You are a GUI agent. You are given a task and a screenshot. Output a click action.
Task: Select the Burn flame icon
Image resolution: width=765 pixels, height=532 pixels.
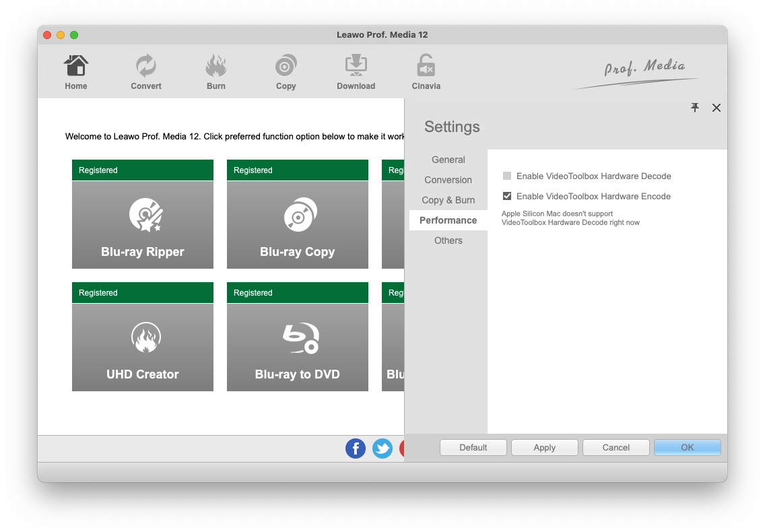pos(216,67)
